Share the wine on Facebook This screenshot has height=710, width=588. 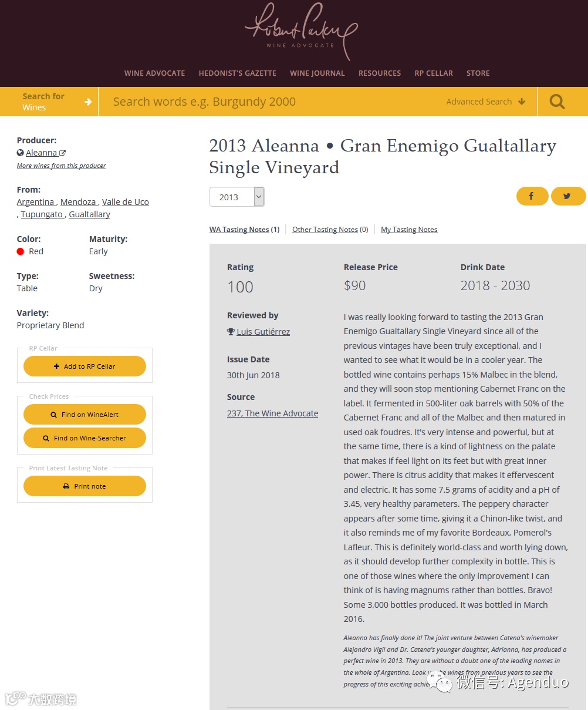point(532,196)
